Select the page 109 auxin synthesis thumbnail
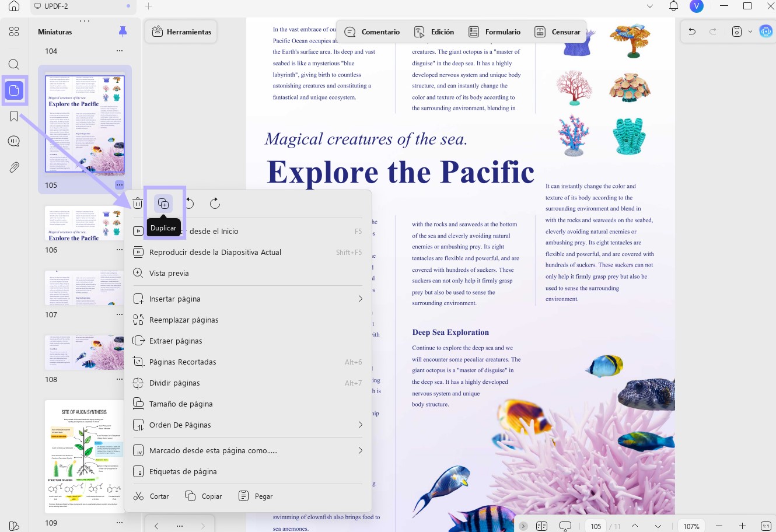This screenshot has height=532, width=776. tap(85, 457)
